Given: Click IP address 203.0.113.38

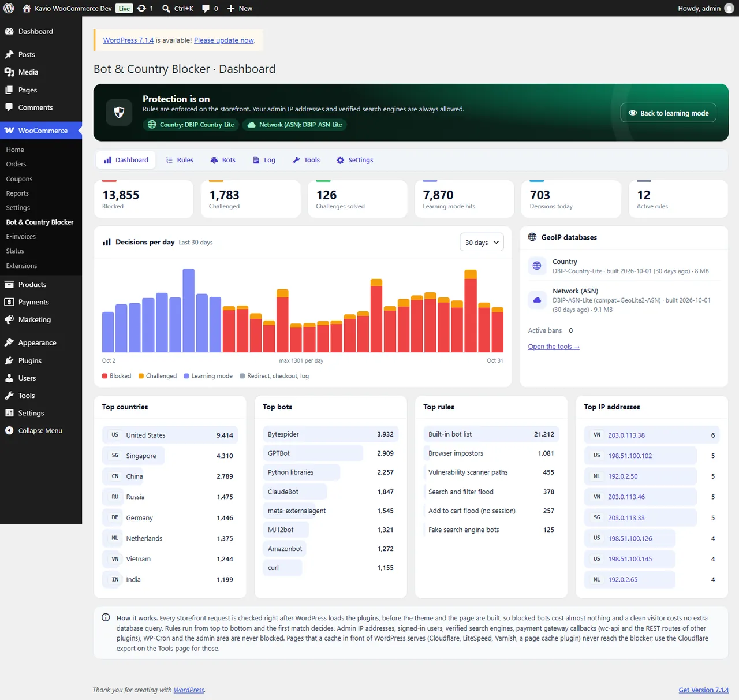Looking at the screenshot, I should tap(626, 435).
